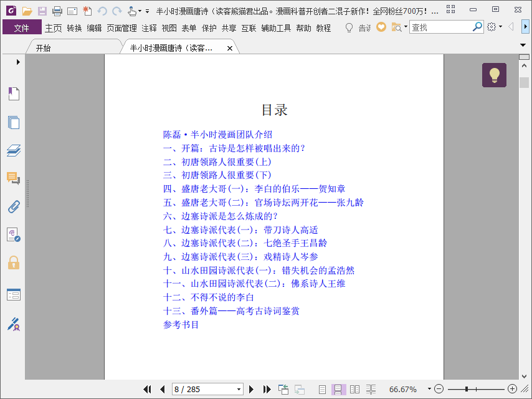The height and width of the screenshot is (399, 532).
Task: Redo the last action
Action: pos(117,11)
